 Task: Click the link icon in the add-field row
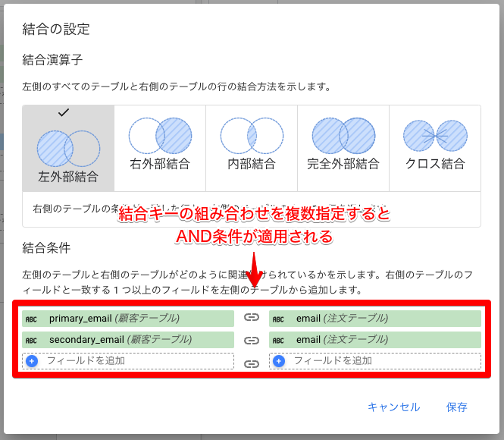coord(252,363)
